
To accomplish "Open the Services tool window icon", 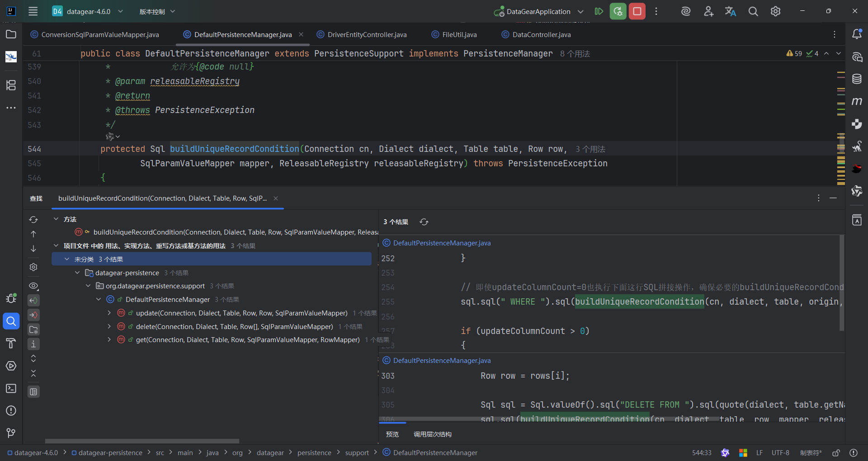I will [x=11, y=366].
